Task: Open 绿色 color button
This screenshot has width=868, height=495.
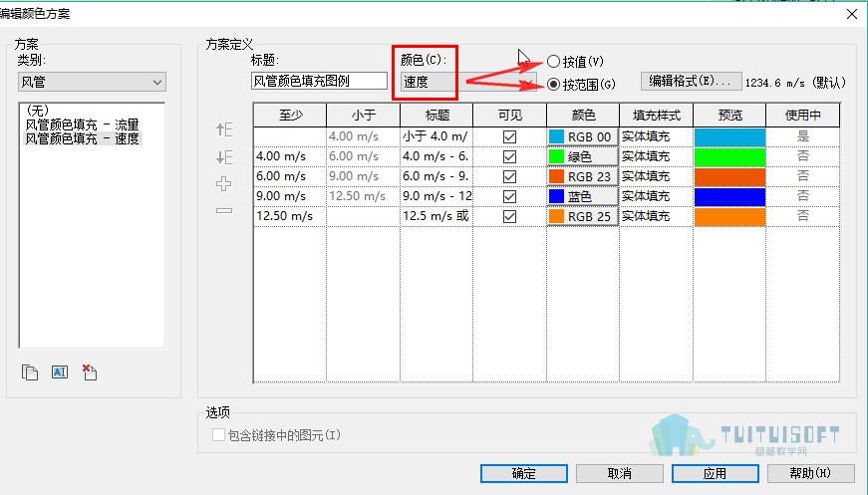Action: click(x=582, y=156)
